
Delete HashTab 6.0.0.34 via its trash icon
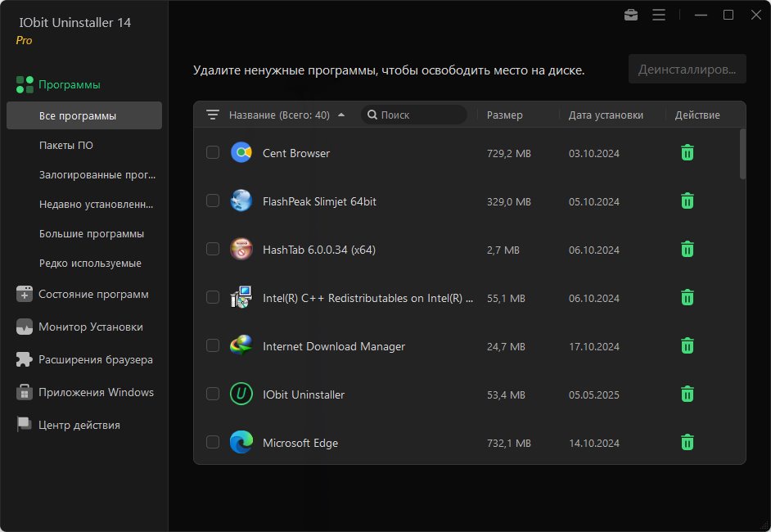point(688,249)
